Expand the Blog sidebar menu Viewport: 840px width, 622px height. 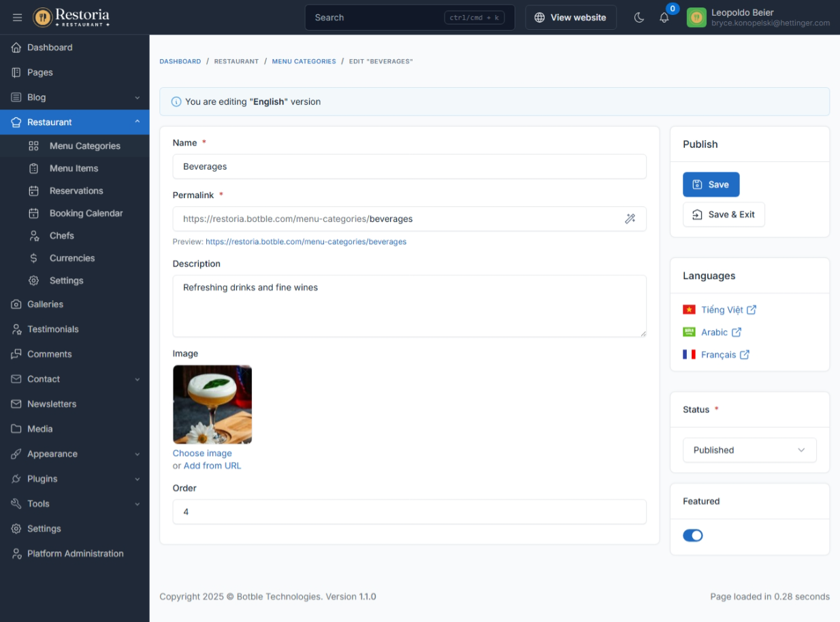point(74,97)
